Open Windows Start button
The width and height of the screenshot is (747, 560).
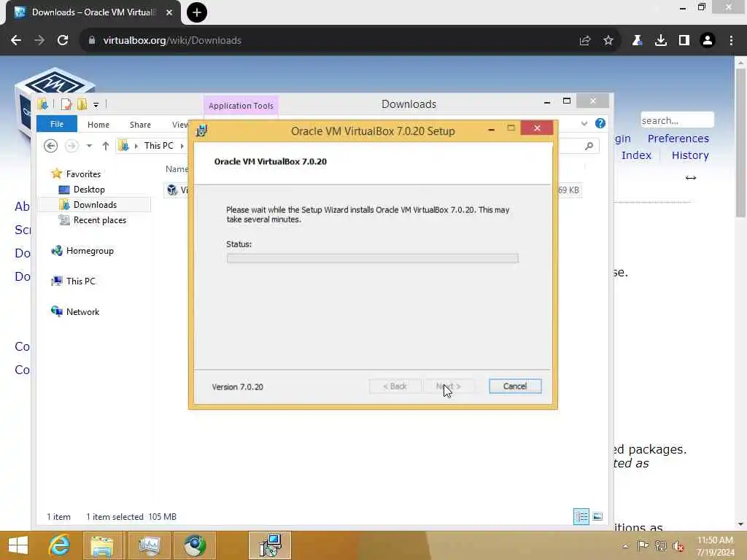[x=18, y=545]
